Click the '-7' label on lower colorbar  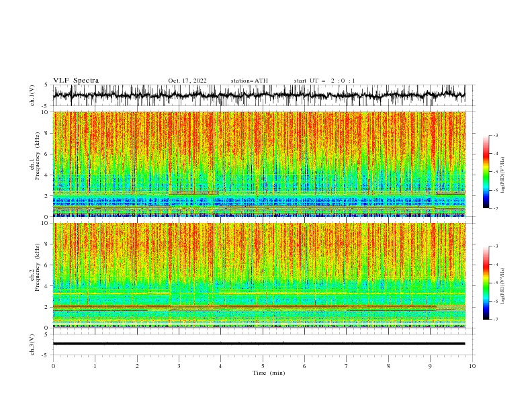(495, 320)
